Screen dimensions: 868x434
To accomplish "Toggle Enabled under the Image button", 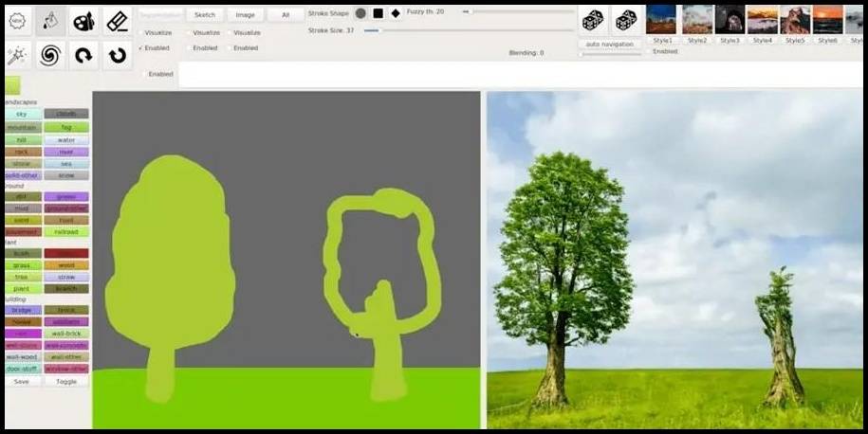I will tap(243, 48).
